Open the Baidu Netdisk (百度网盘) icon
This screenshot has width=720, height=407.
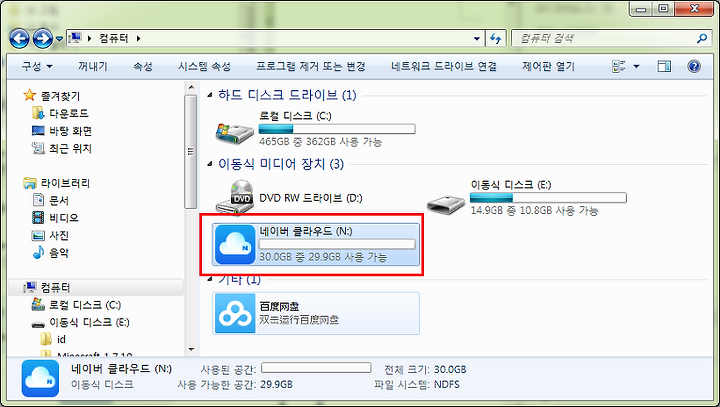coord(235,313)
